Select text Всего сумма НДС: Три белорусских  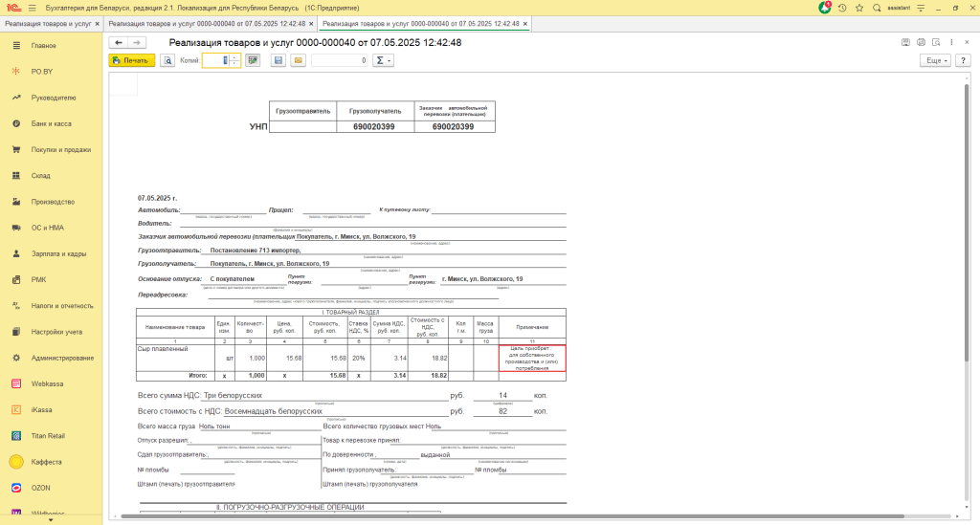point(200,395)
